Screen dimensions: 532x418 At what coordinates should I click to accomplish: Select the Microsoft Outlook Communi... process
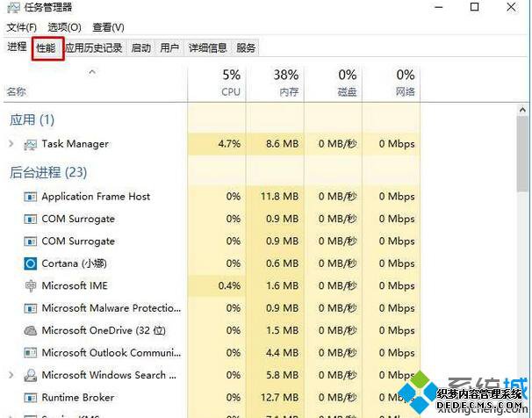click(111, 353)
